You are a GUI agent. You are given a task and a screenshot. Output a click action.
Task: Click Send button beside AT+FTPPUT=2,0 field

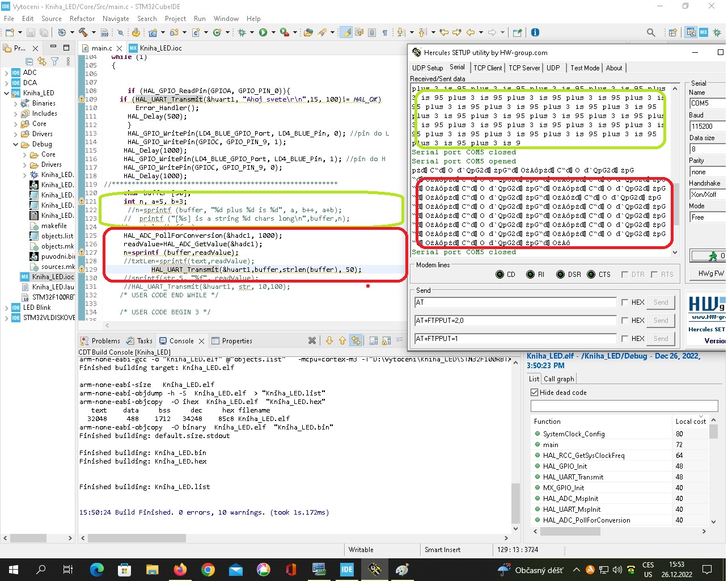(x=661, y=321)
